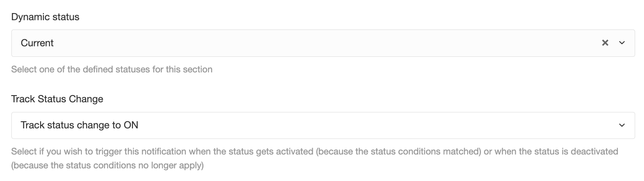Open the Track Status Change dropdown
This screenshot has height=181, width=644.
tap(323, 125)
